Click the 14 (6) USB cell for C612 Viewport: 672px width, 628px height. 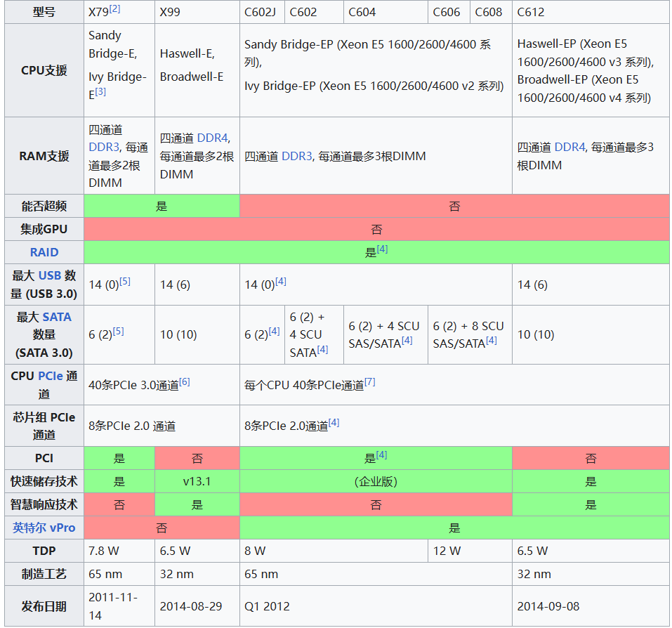(x=591, y=284)
